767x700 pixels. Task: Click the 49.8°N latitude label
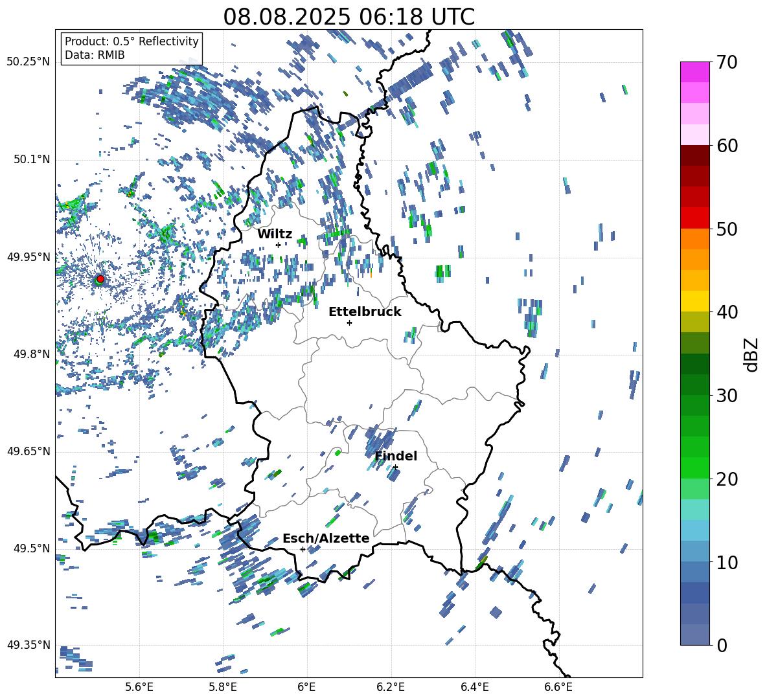(x=32, y=354)
